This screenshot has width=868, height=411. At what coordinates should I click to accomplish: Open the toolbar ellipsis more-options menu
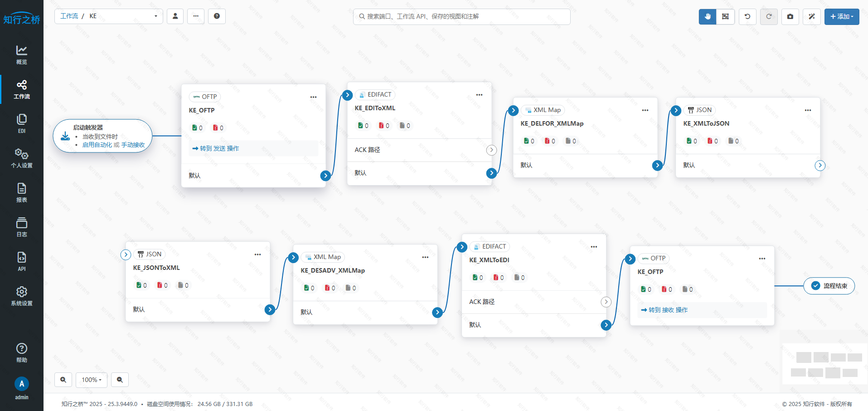(x=196, y=16)
